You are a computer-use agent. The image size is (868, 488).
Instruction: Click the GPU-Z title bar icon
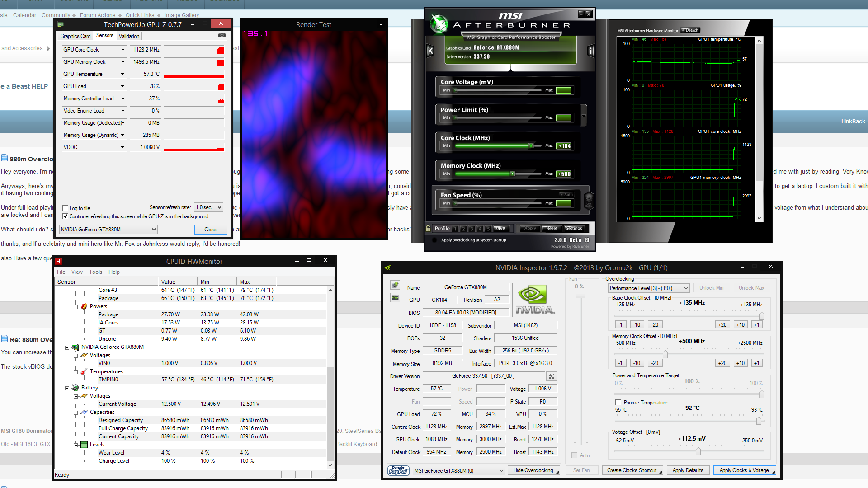coord(61,24)
